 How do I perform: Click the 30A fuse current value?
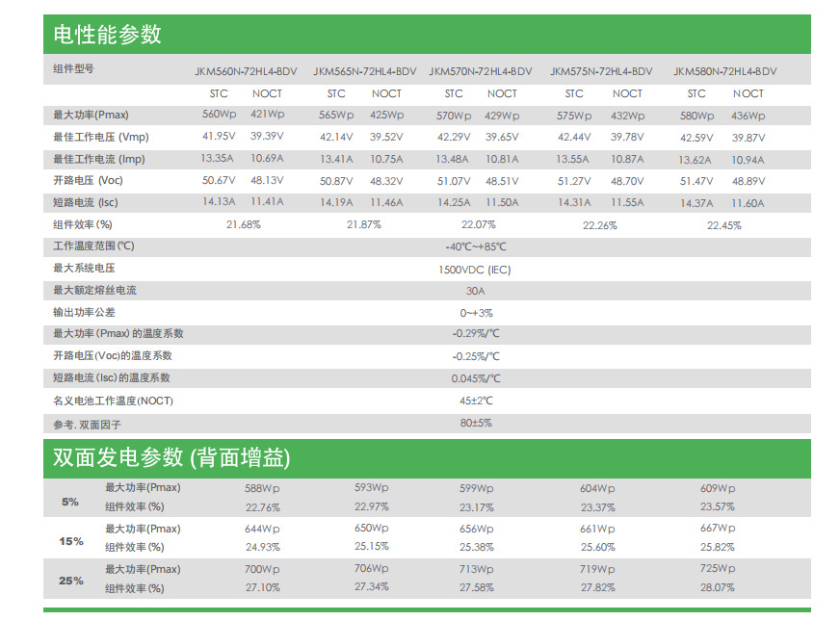coord(475,291)
